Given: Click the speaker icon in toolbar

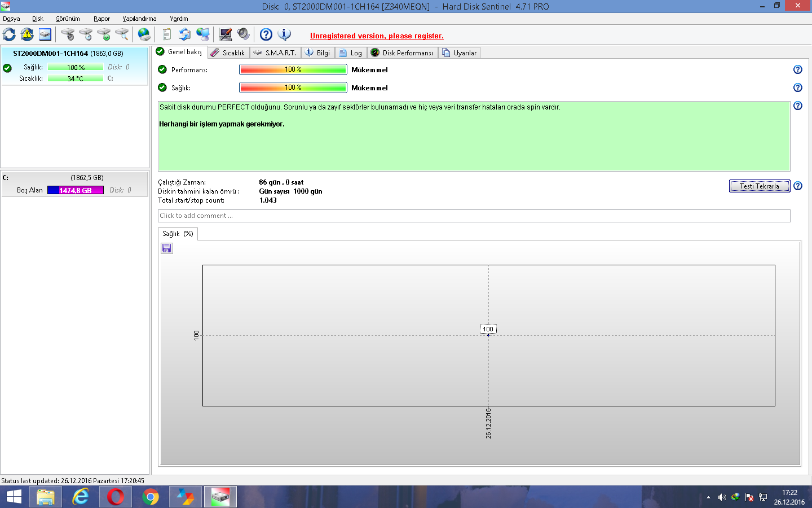Looking at the screenshot, I should pos(244,34).
